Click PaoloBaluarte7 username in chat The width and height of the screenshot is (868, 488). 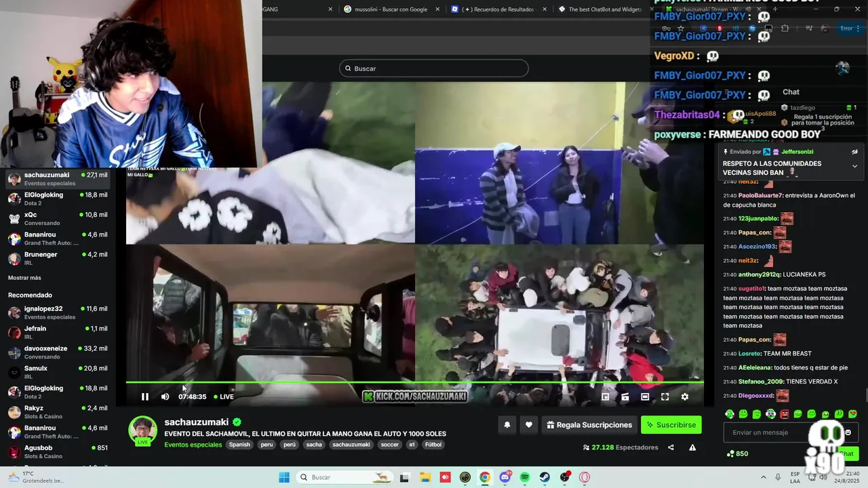pos(760,195)
